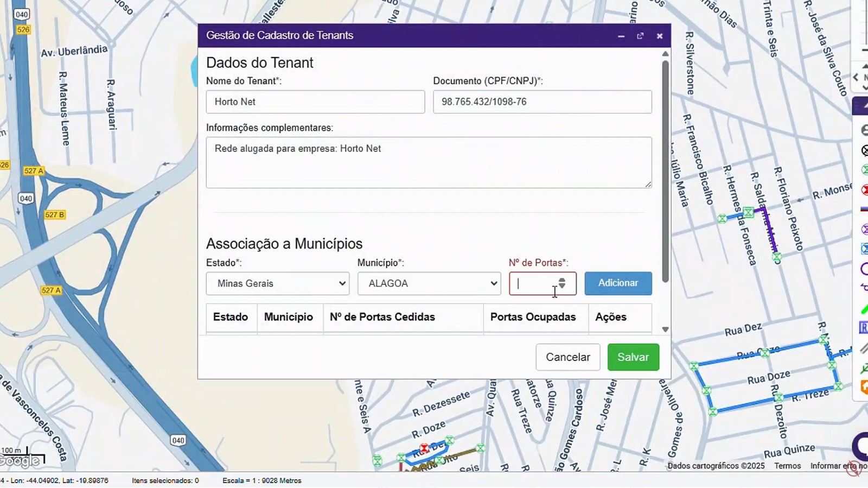The height and width of the screenshot is (488, 868).
Task: Click the Adicionar button
Action: pyautogui.click(x=618, y=283)
